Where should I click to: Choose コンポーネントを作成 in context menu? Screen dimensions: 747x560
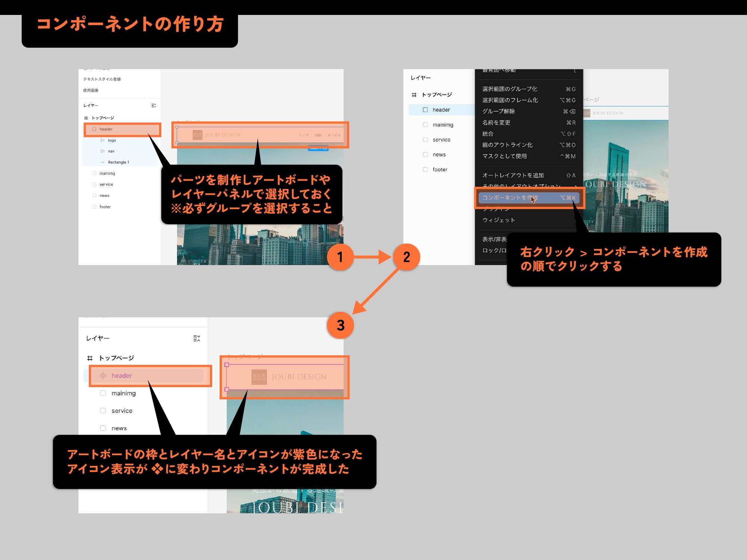point(529,198)
